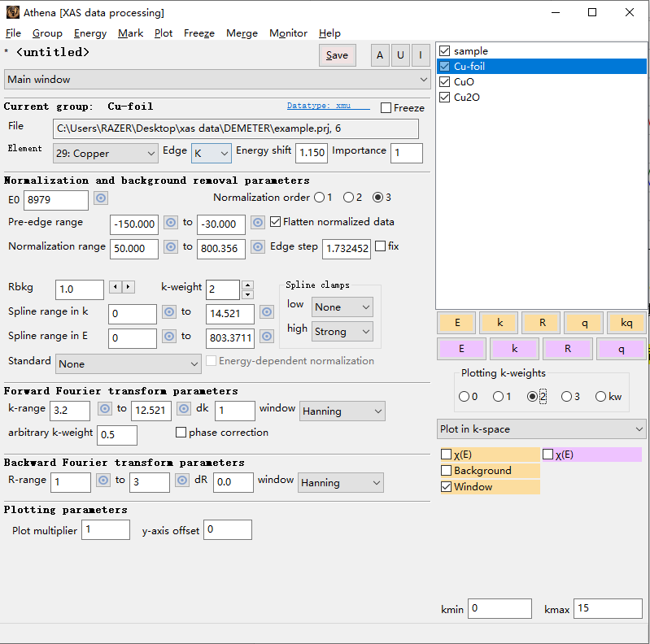Screen dimensions: 650x644
Task: Open the Merge menu
Action: click(x=242, y=33)
